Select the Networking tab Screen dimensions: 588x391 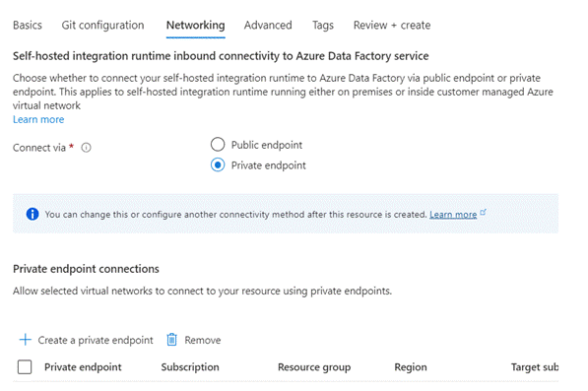(x=195, y=26)
